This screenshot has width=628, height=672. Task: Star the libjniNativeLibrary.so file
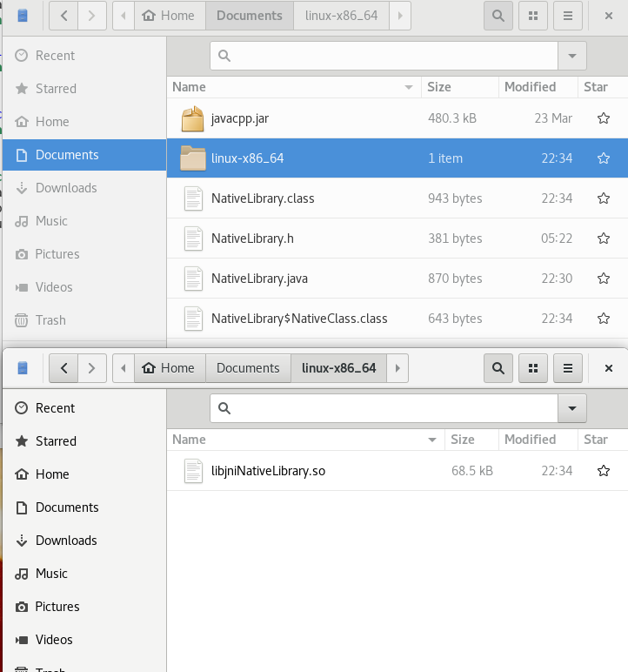click(603, 471)
